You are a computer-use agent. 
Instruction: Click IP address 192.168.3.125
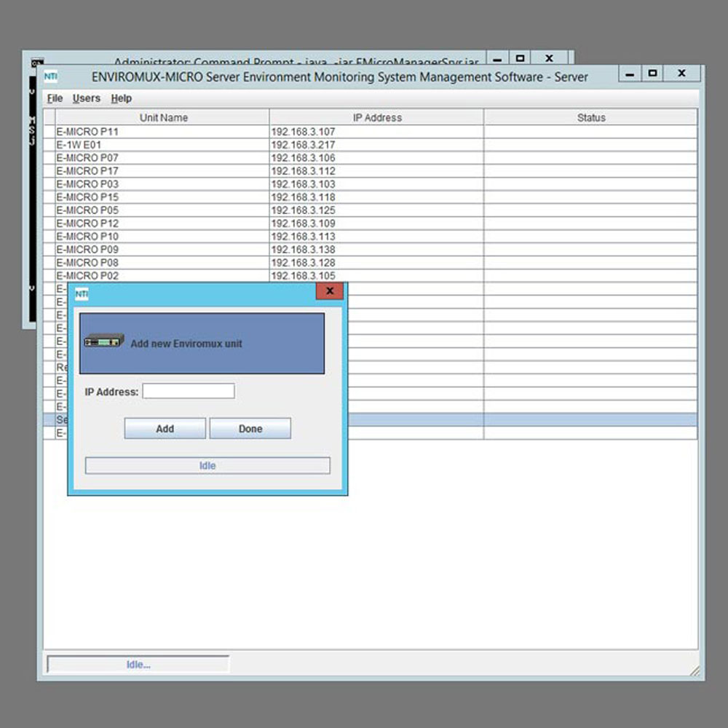pyautogui.click(x=303, y=210)
